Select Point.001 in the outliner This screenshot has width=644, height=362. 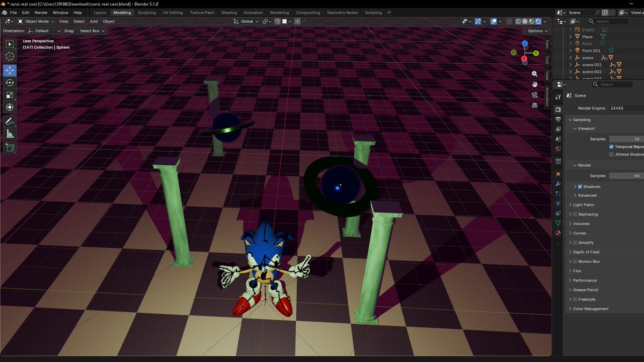[x=591, y=50]
